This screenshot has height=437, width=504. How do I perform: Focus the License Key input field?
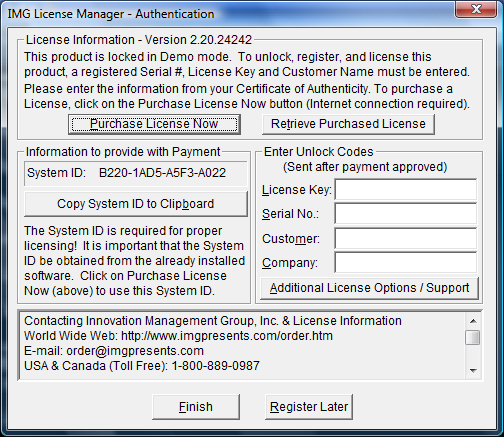click(406, 189)
